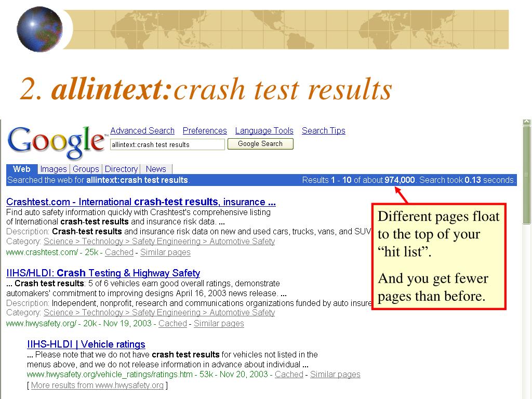
Task: Switch to the Directory tab
Action: point(121,169)
